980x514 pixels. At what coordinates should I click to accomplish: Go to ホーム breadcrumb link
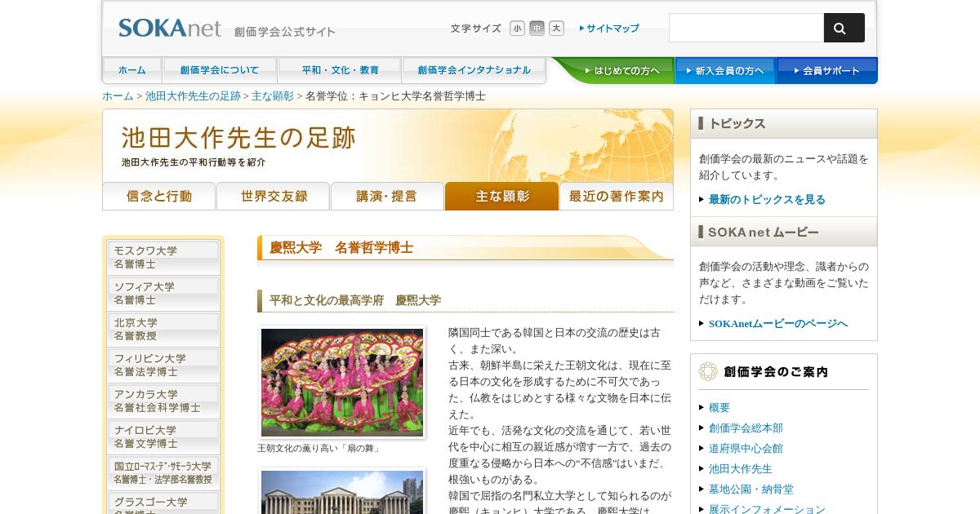click(x=118, y=96)
